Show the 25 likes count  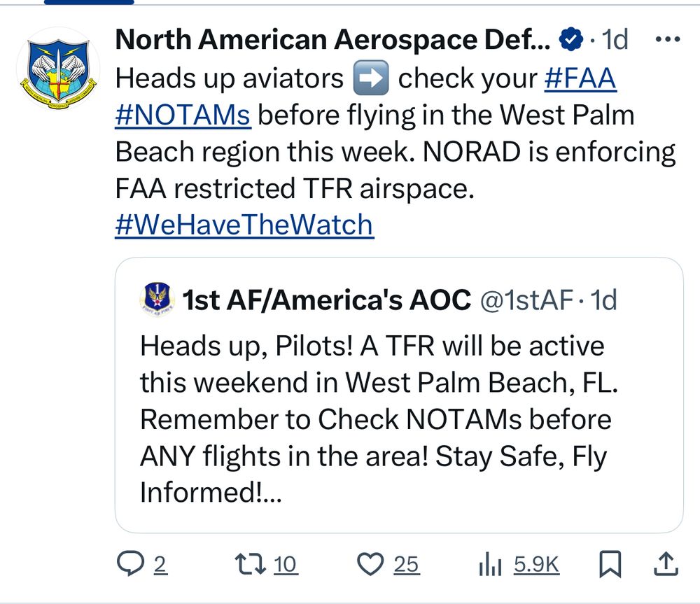tap(406, 565)
